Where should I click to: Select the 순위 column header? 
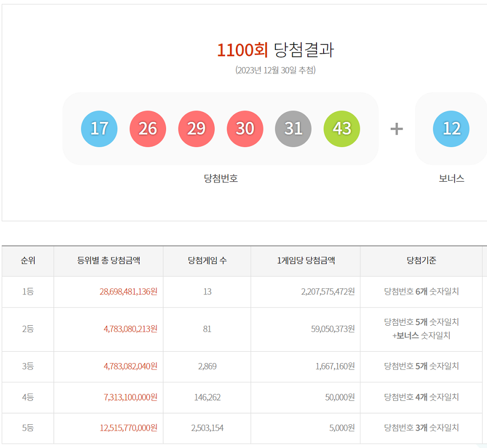pyautogui.click(x=28, y=261)
